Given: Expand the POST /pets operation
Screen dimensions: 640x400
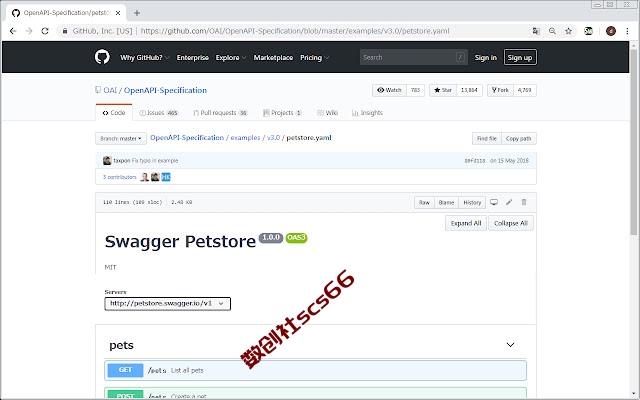Looking at the screenshot, I should 315,393.
